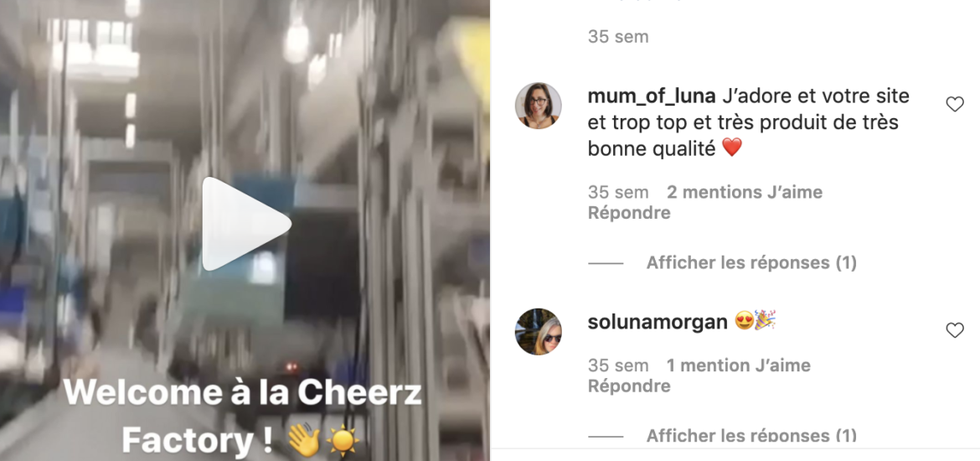Viewport: 980px width, 461px height.
Task: Play the Cheerz Factory video
Action: point(246,223)
